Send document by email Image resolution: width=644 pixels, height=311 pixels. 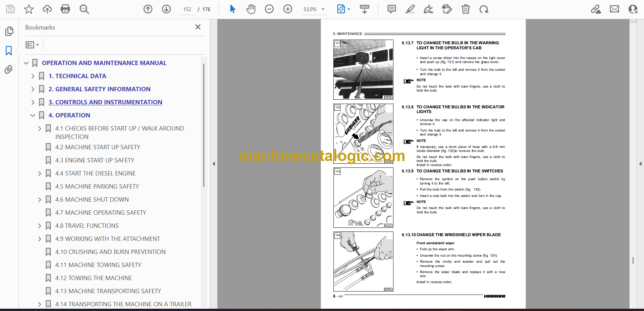pos(614,9)
